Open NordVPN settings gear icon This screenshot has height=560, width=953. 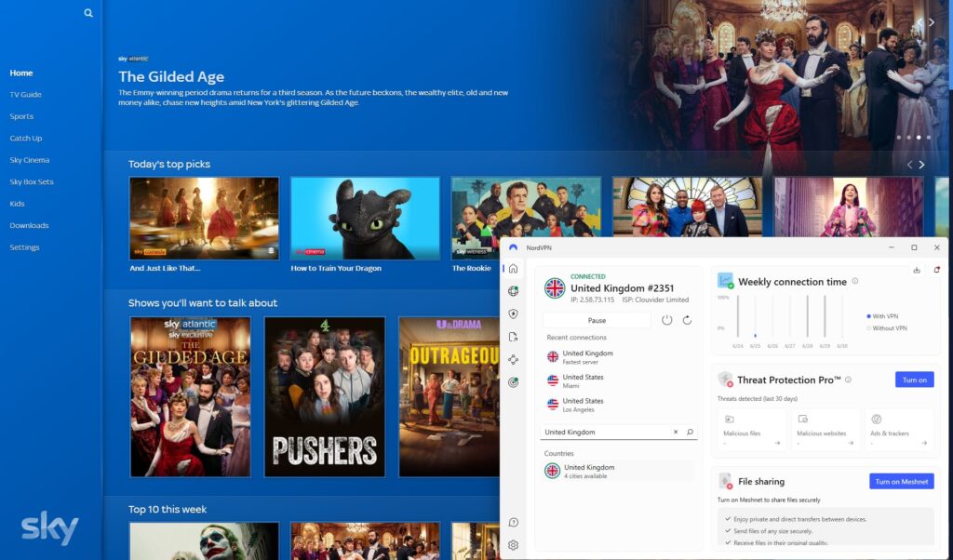513,545
